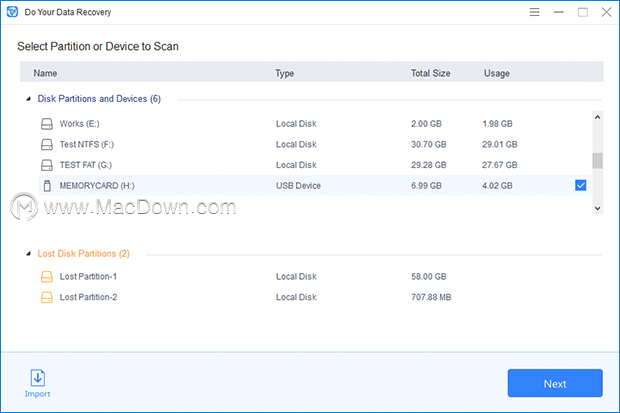Click the 707.88 MB size value

click(431, 297)
